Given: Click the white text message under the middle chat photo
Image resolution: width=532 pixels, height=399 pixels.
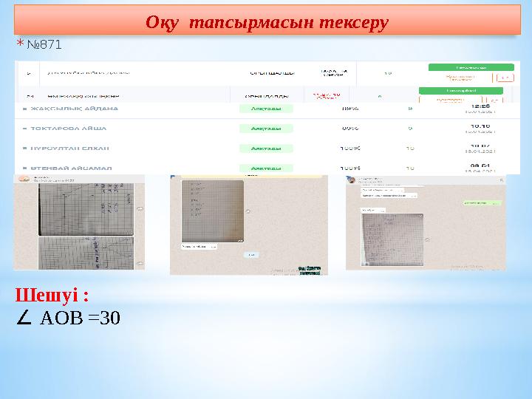Looking at the screenshot, I should pos(199,247).
